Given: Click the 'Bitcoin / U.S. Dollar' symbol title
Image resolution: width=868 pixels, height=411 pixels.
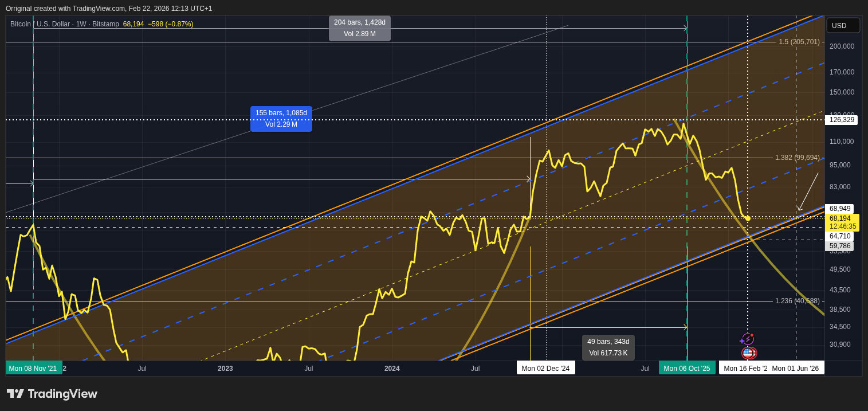Looking at the screenshot, I should click(40, 24).
